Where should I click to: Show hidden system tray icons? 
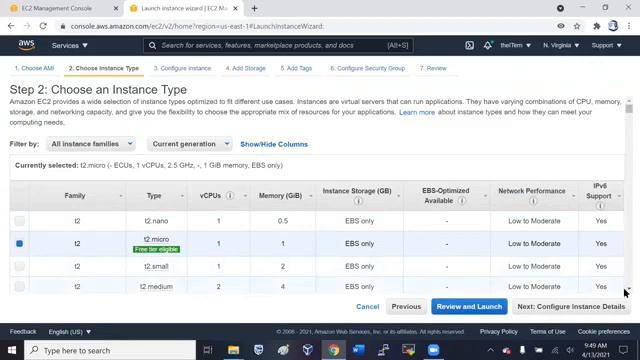(491, 350)
